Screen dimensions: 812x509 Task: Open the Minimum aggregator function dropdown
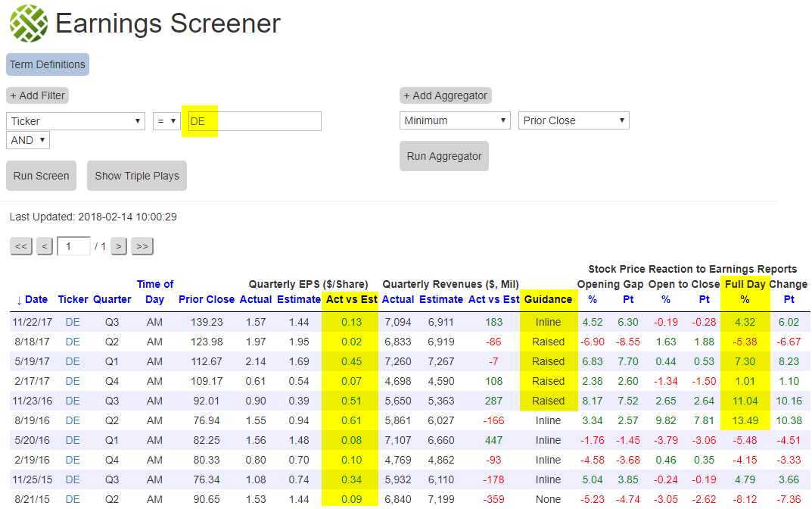tap(454, 120)
